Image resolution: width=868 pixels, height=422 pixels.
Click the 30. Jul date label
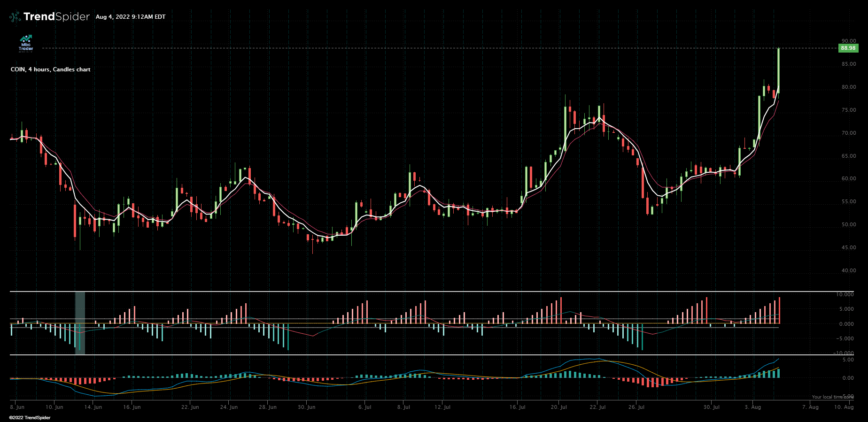[x=712, y=407]
